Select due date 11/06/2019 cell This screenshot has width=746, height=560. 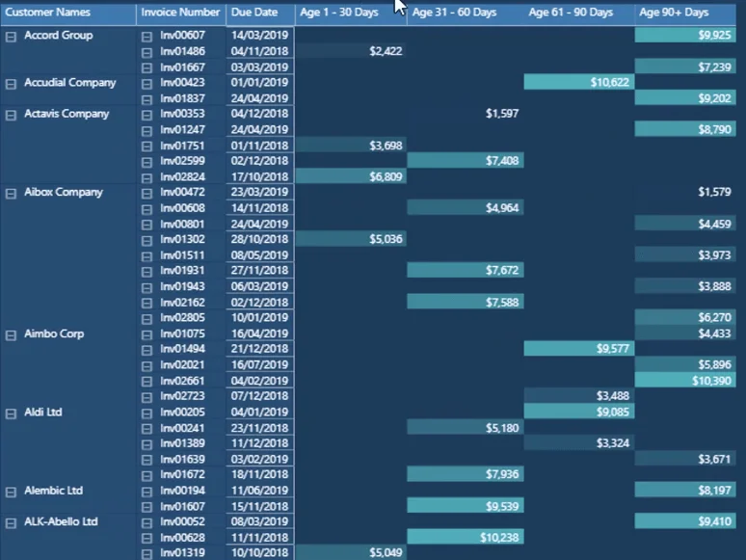tap(260, 490)
